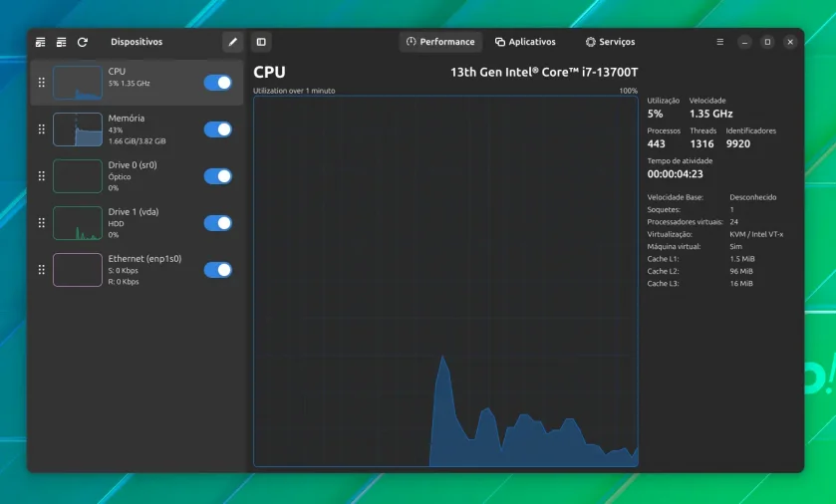Switch to the Performance tab
Viewport: 837px width, 504px height.
click(x=440, y=42)
